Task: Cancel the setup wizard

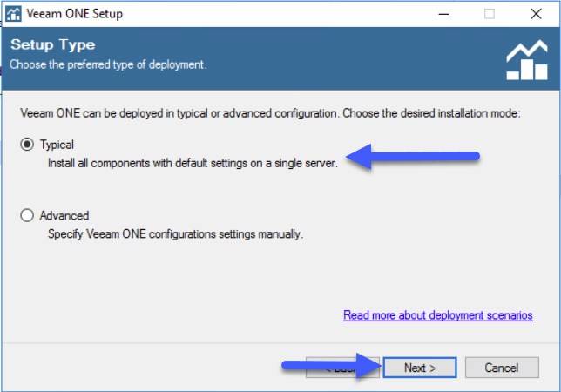Action: (502, 368)
